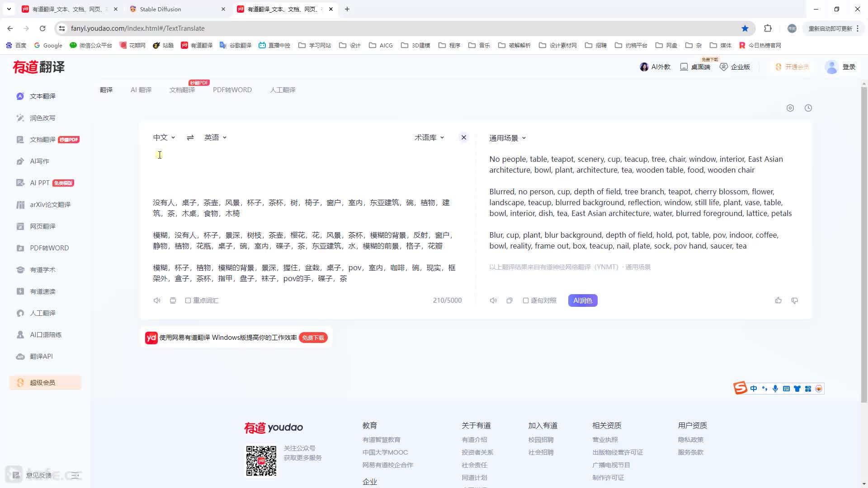This screenshot has width=868, height=488.
Task: Open source language 中文 dropdown
Action: coord(164,137)
